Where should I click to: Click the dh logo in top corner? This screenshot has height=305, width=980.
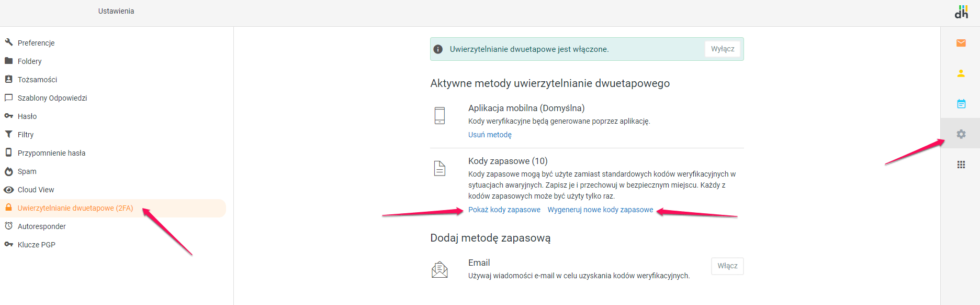click(x=961, y=12)
